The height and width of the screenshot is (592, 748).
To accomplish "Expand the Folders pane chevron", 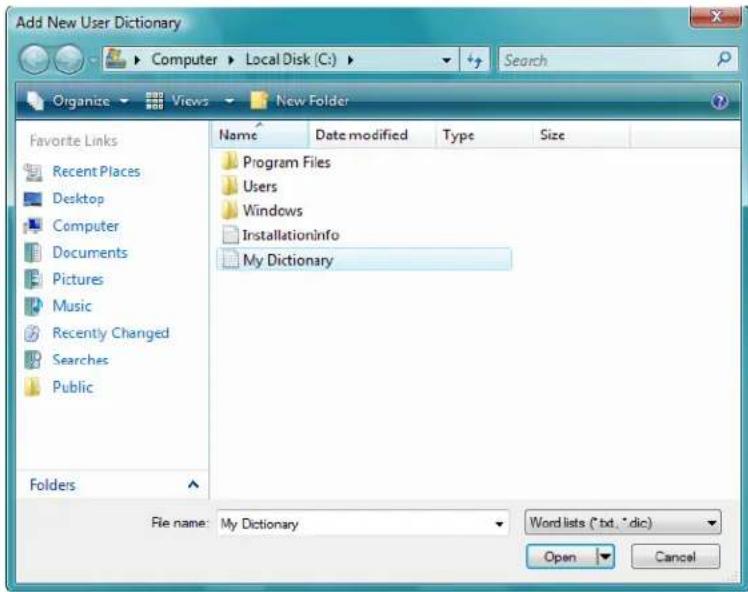I will [x=193, y=485].
